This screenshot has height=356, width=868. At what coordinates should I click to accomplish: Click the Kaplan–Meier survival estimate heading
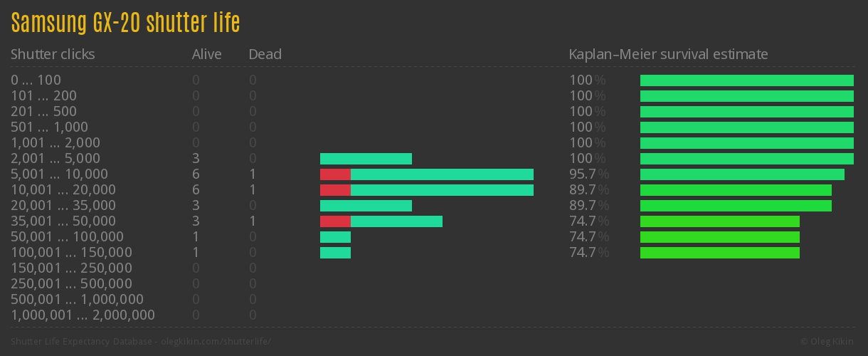pos(668,54)
